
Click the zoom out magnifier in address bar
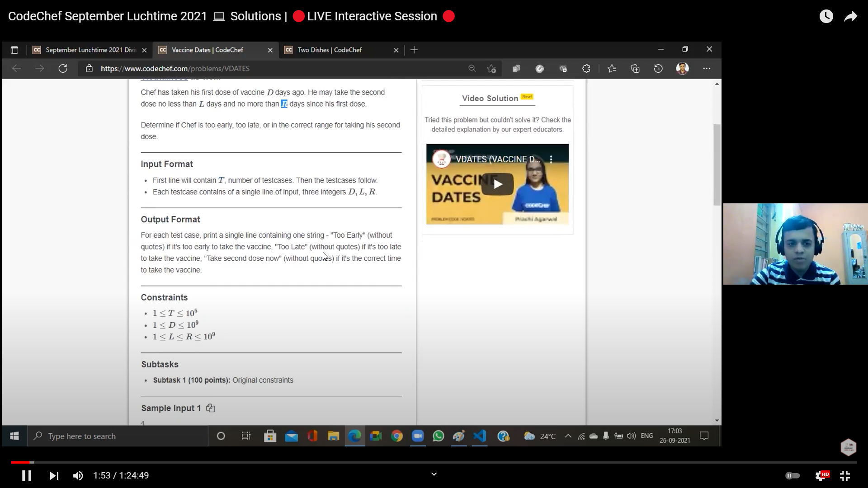tap(472, 68)
